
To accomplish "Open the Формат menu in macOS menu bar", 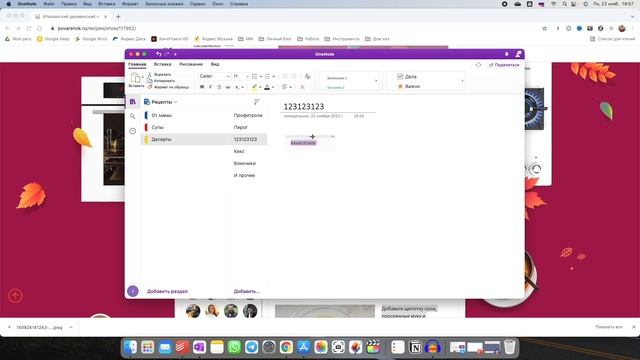I will point(130,4).
